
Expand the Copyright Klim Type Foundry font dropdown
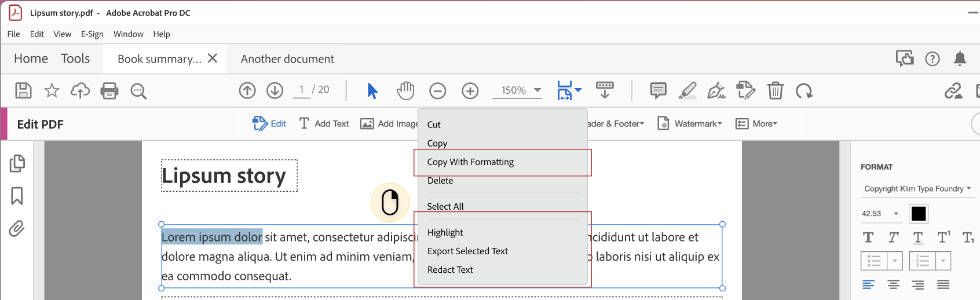click(x=917, y=189)
